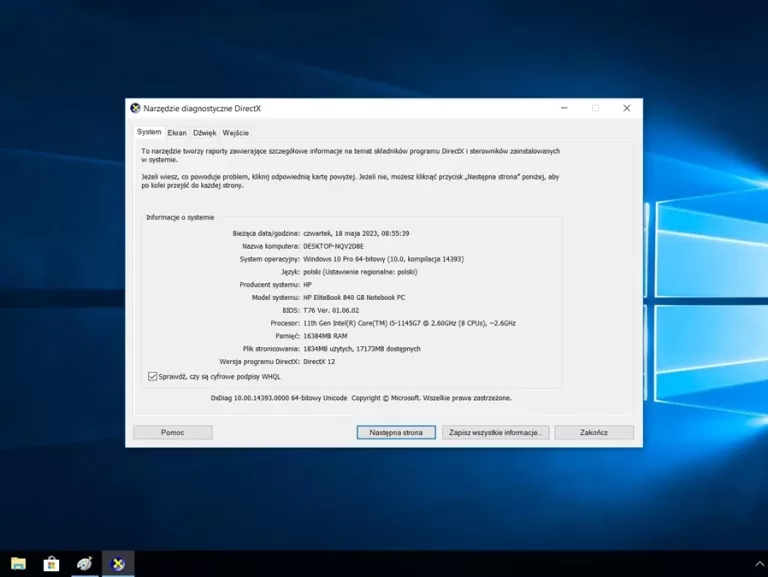The image size is (768, 577).
Task: Launch Microsoft Store from the taskbar
Action: [x=51, y=564]
